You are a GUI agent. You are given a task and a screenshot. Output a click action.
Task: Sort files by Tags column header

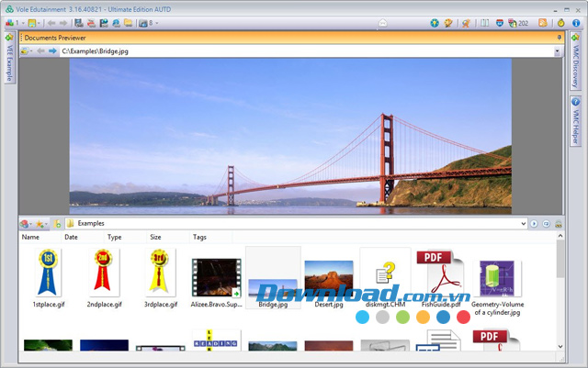tap(210, 237)
